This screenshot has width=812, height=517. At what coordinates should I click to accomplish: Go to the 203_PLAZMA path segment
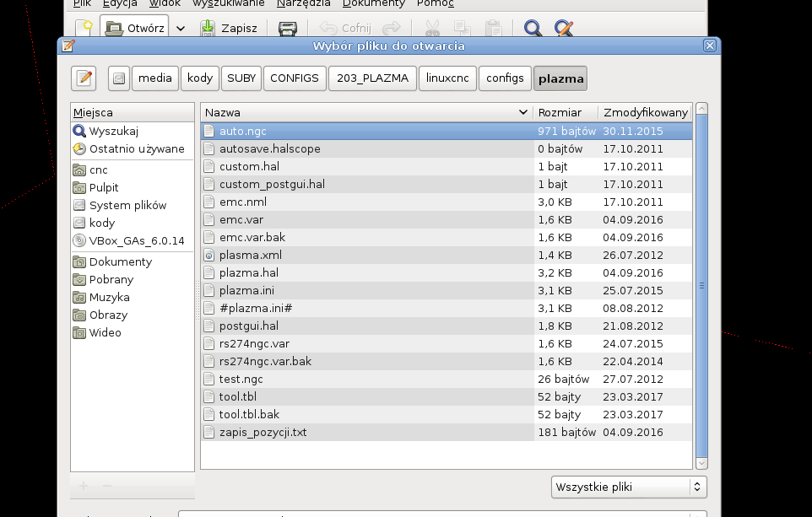372,78
